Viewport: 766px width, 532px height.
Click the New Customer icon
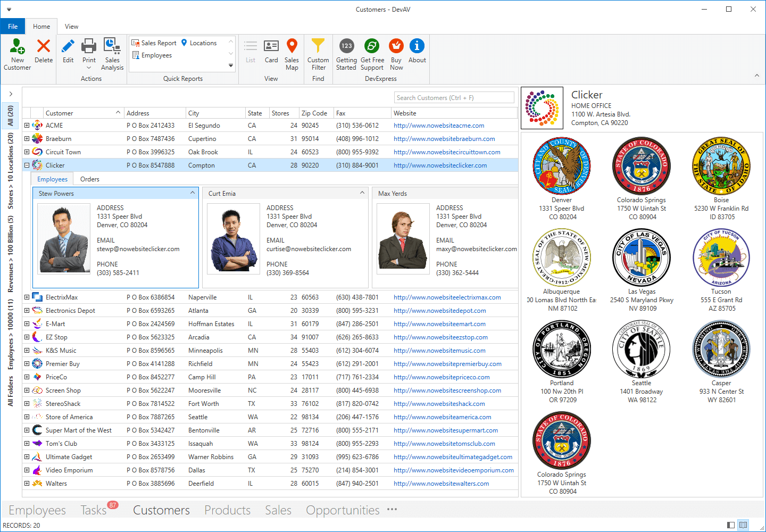point(17,47)
